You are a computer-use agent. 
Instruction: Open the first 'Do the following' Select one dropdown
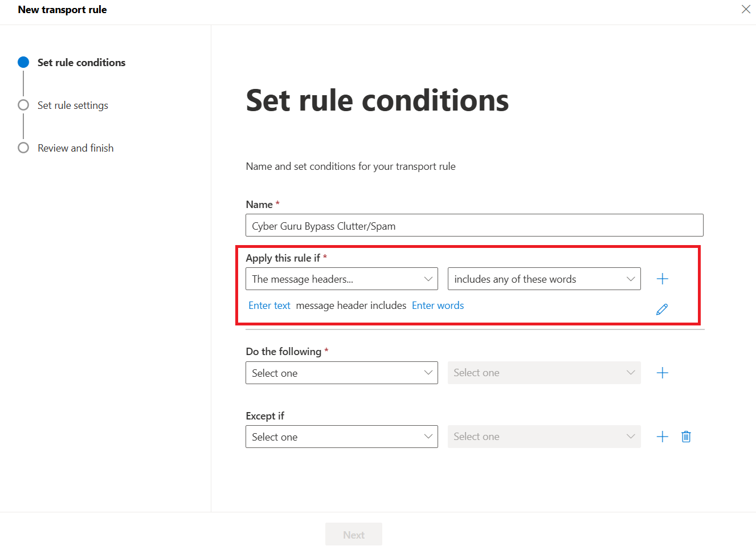(x=342, y=373)
